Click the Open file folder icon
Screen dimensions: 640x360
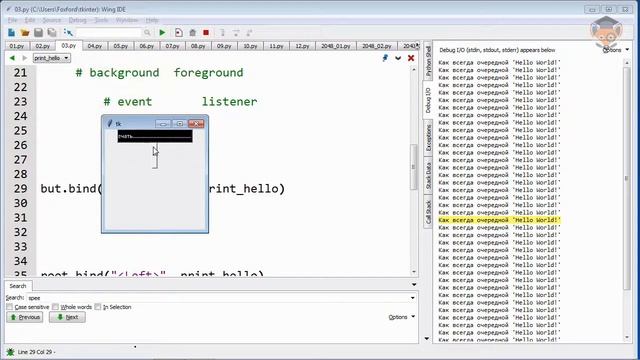point(25,33)
